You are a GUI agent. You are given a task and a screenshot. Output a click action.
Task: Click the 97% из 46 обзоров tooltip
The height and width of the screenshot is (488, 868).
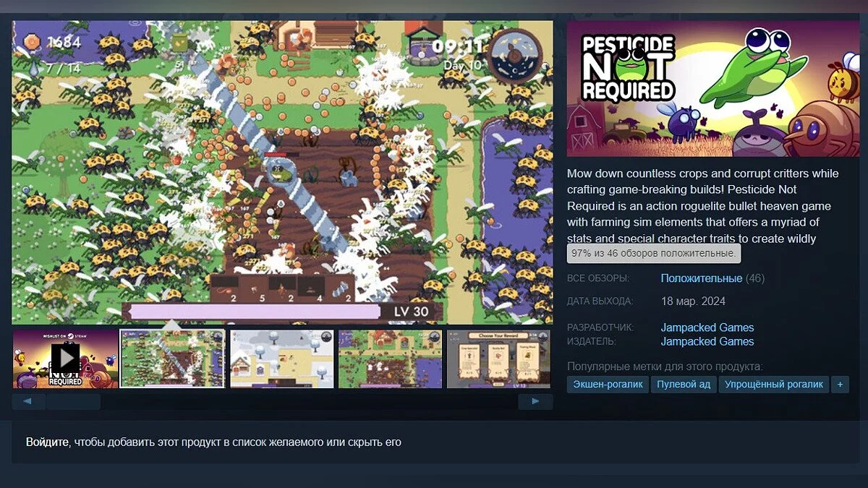click(654, 253)
